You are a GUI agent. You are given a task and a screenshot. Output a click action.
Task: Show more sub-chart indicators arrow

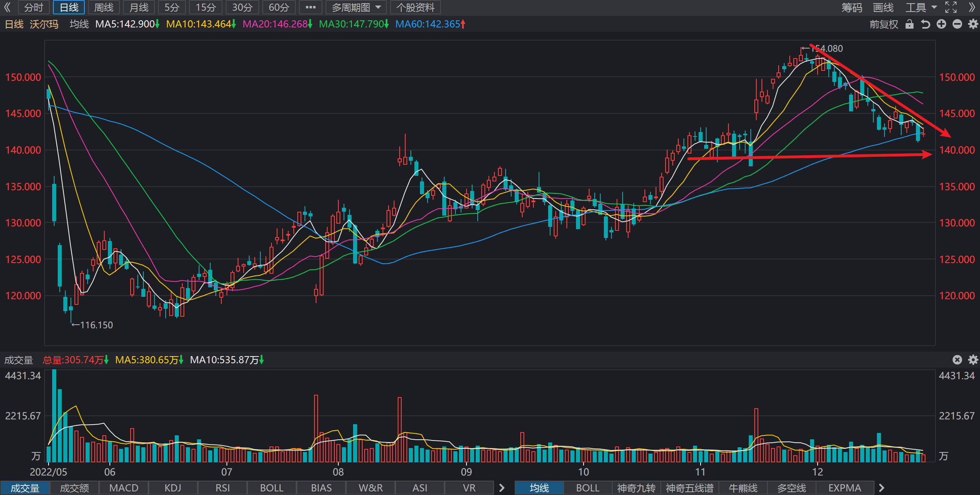(x=502, y=488)
